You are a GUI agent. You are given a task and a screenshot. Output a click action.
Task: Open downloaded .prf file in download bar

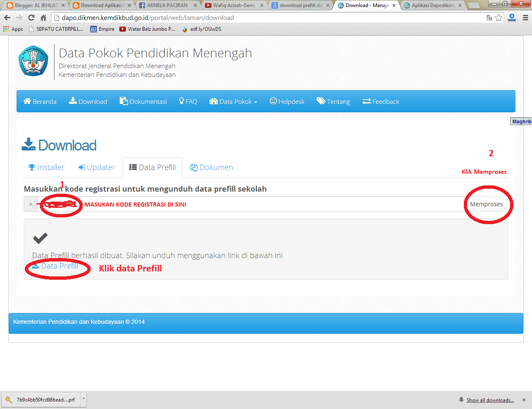coord(41,400)
